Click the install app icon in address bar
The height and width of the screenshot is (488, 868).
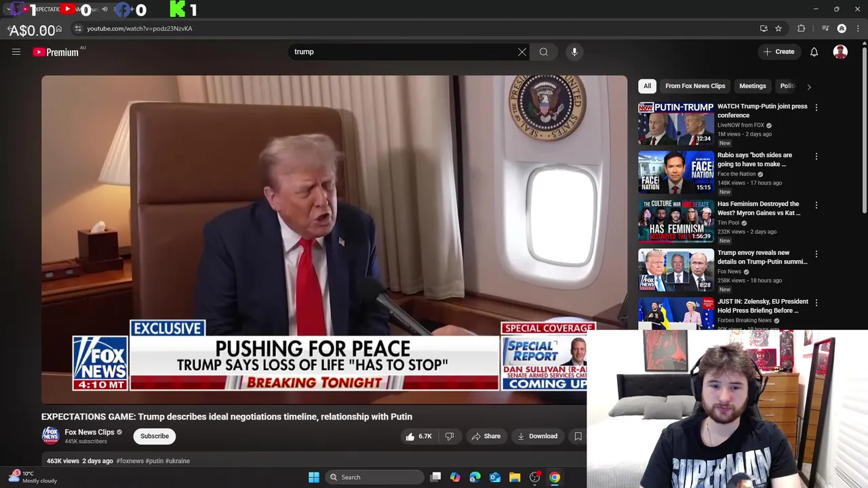(x=764, y=28)
